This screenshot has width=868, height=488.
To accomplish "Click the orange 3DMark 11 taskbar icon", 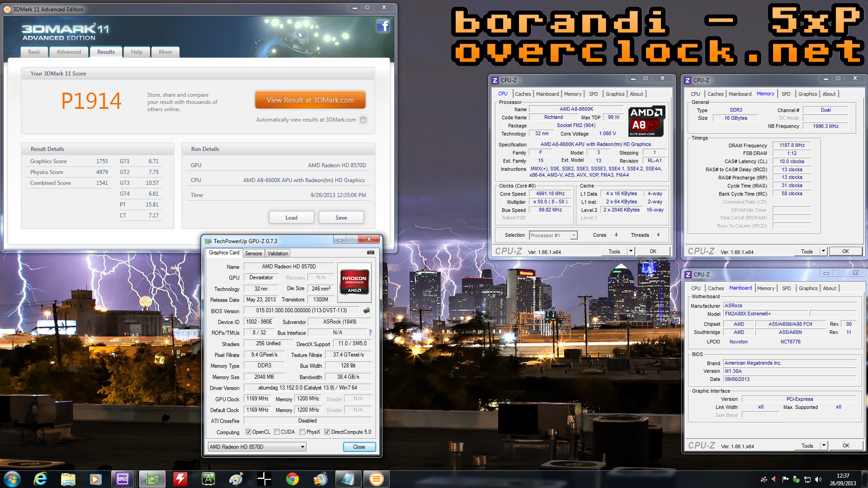I will coord(376,479).
